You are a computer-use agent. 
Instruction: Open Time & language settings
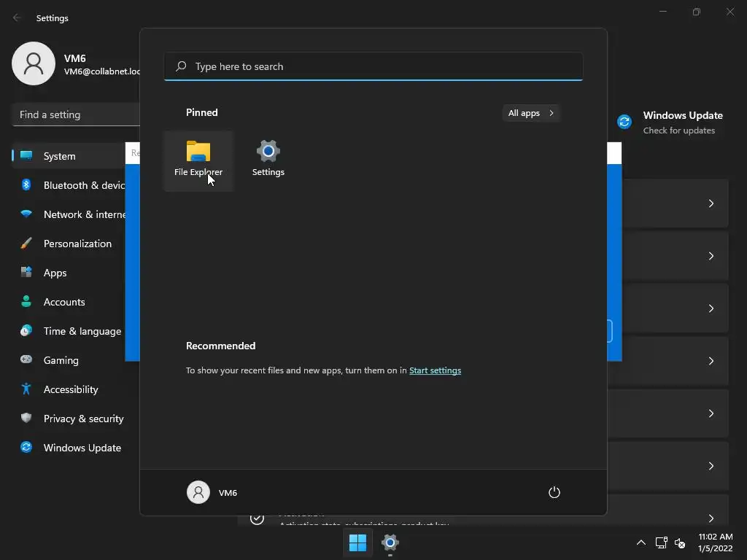[69, 331]
